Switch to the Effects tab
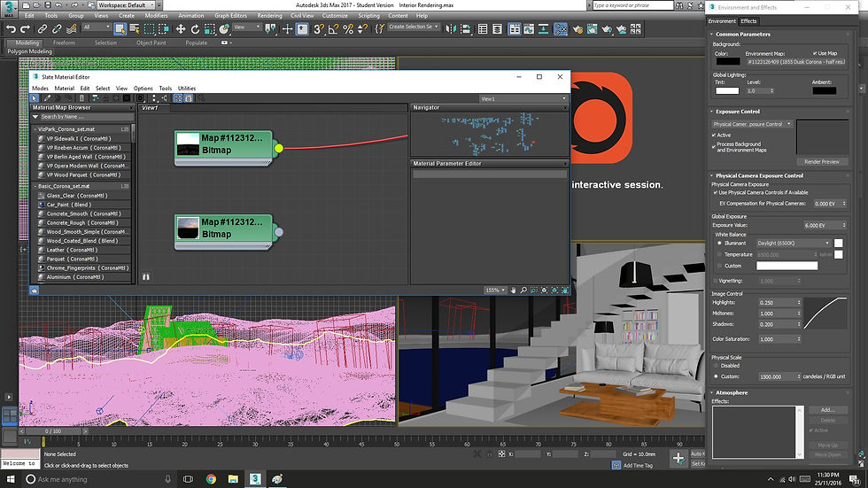The width and height of the screenshot is (868, 488). coord(748,21)
